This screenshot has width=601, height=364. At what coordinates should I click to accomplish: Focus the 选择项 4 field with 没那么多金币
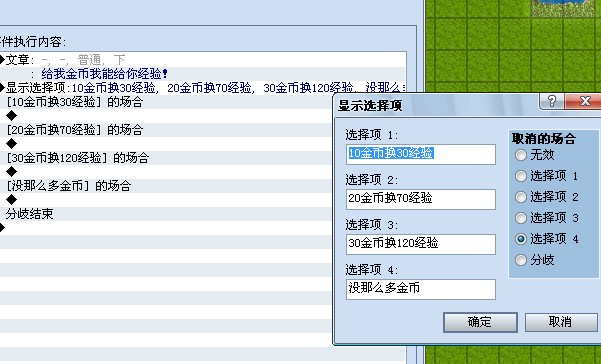420,289
